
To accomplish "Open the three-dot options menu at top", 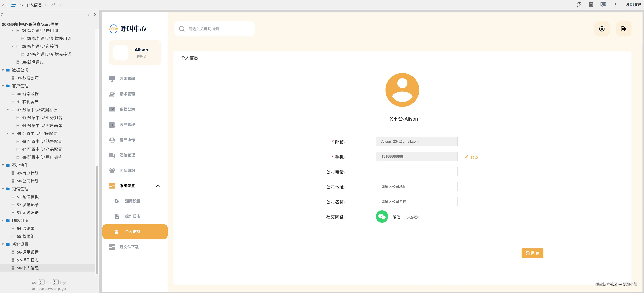I will 615,5.
